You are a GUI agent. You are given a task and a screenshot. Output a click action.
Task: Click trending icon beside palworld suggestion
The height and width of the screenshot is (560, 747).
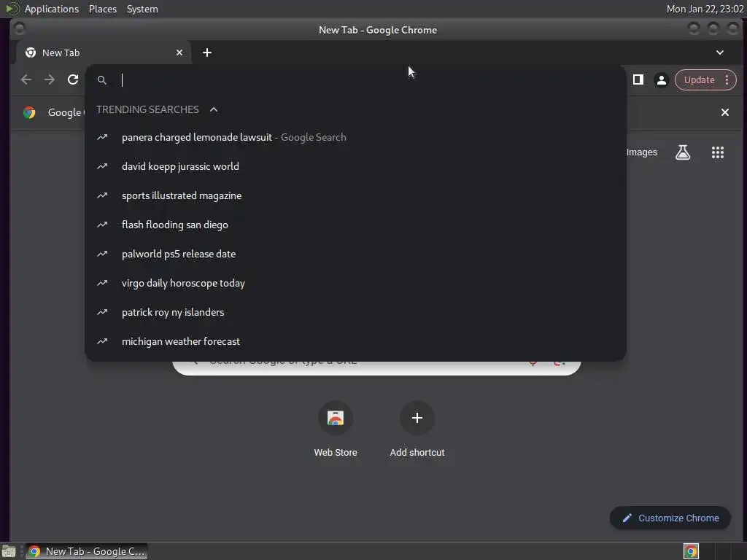pos(102,254)
